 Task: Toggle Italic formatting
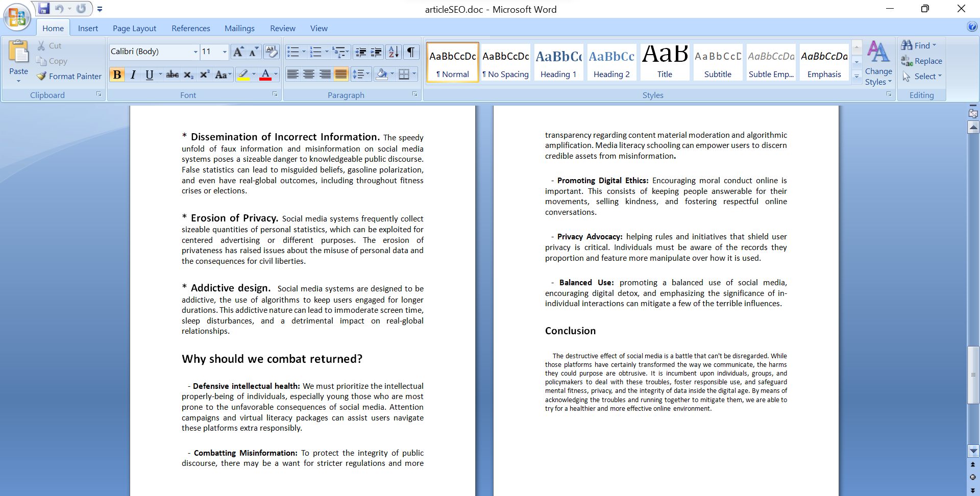pos(133,75)
